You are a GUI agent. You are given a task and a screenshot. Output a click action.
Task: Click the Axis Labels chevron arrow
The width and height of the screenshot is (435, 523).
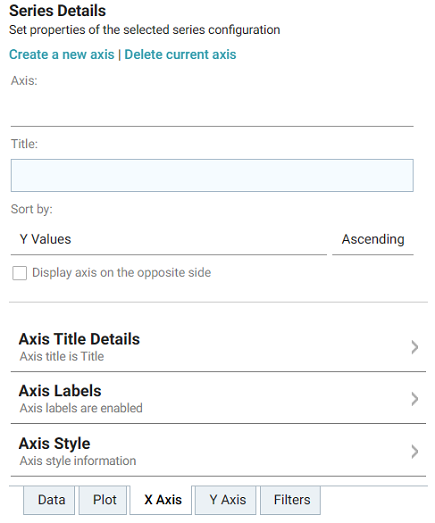click(415, 399)
